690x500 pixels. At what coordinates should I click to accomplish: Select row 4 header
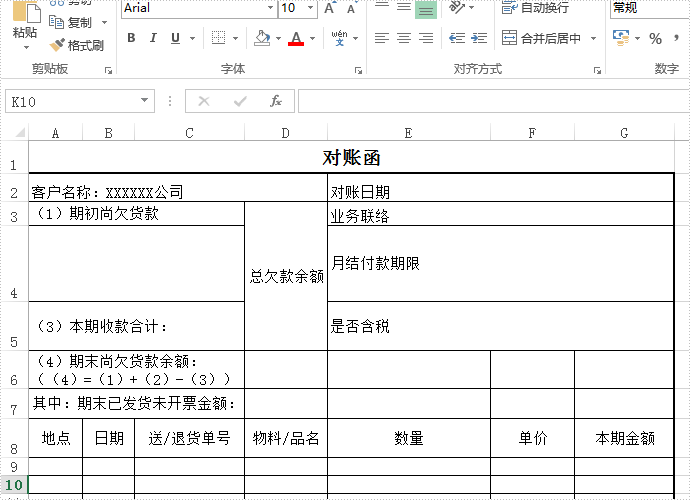(x=14, y=264)
